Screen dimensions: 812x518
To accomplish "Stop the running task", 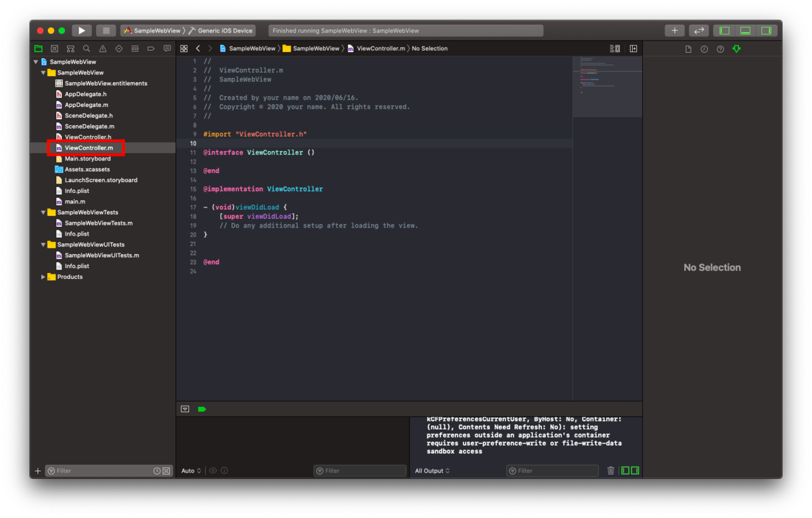I will pos(106,30).
